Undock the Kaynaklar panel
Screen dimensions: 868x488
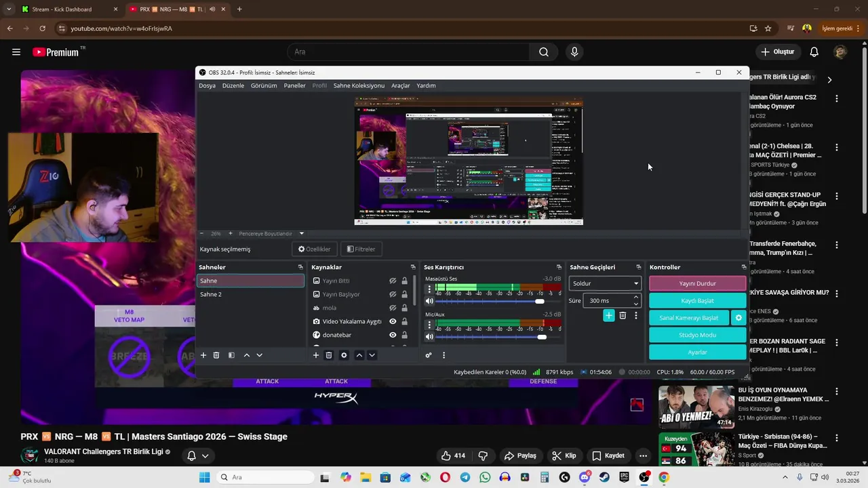click(413, 267)
